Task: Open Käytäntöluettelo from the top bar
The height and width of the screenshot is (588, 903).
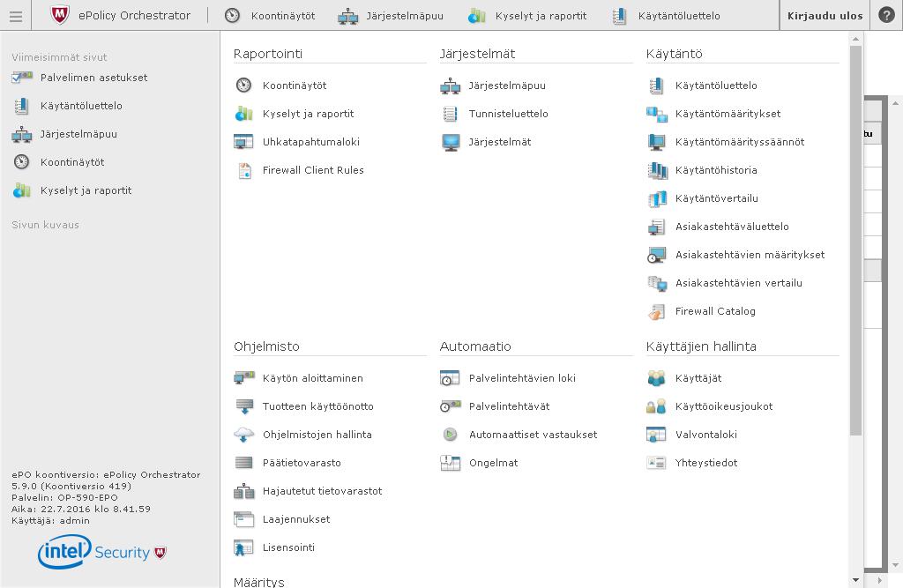Action: tap(679, 16)
